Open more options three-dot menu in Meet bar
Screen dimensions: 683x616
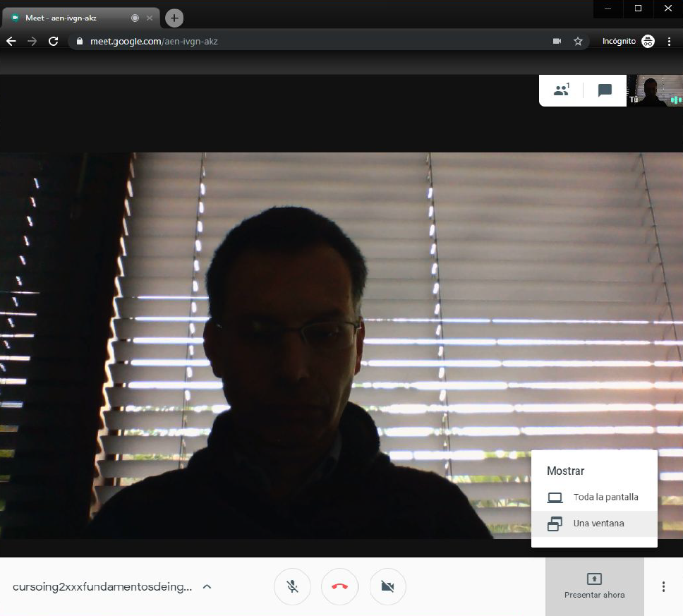(x=663, y=586)
